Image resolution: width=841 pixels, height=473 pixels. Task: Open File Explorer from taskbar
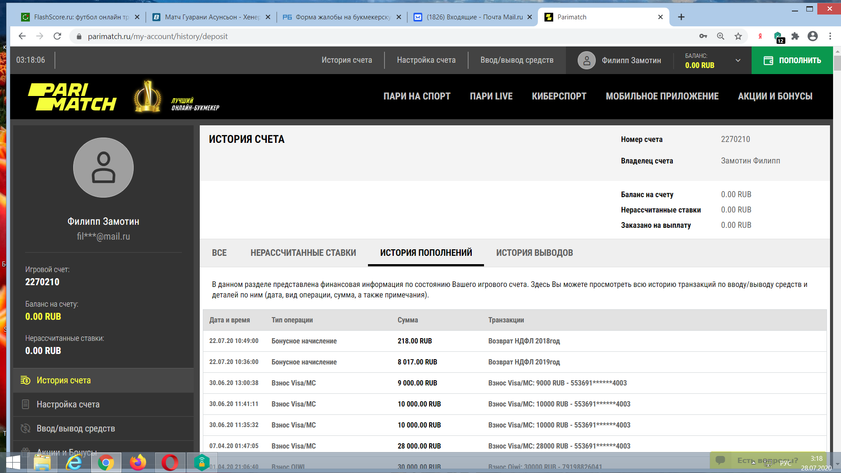click(42, 462)
